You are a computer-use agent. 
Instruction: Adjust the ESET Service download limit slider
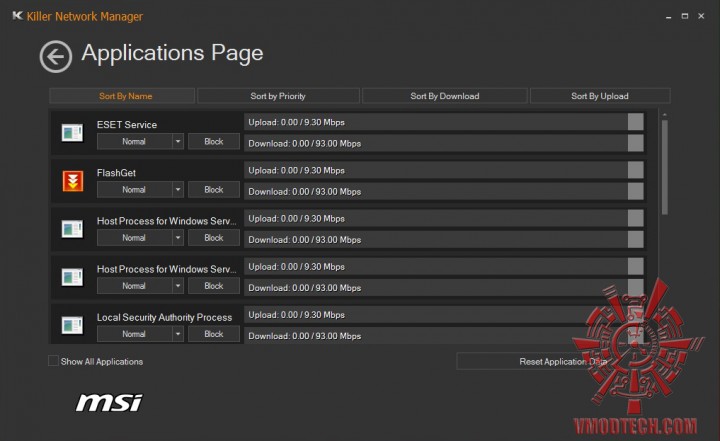(636, 143)
